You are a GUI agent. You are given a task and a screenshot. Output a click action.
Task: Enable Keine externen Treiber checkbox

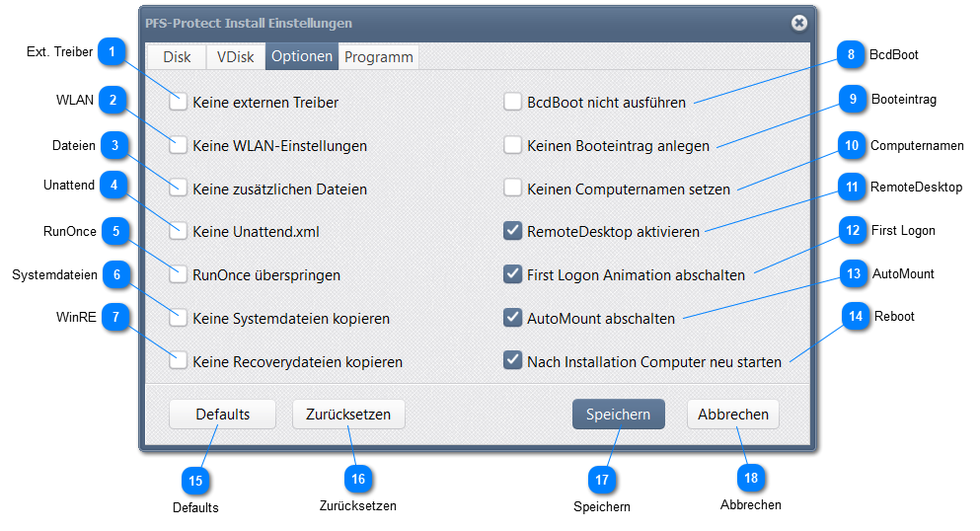click(179, 102)
